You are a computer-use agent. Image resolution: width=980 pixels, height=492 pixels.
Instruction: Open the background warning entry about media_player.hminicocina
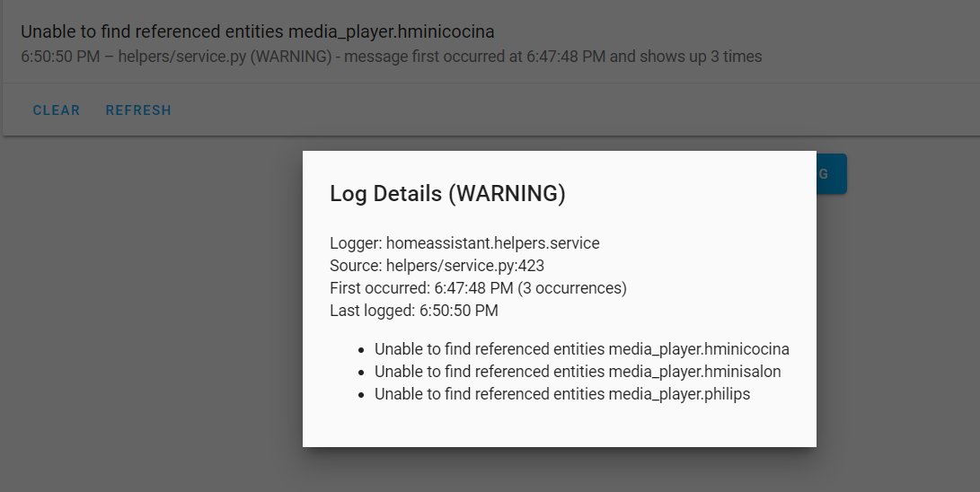click(x=257, y=32)
